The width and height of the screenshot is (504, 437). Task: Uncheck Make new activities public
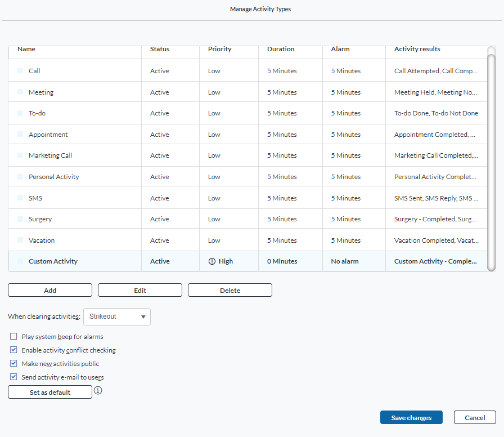coord(13,363)
